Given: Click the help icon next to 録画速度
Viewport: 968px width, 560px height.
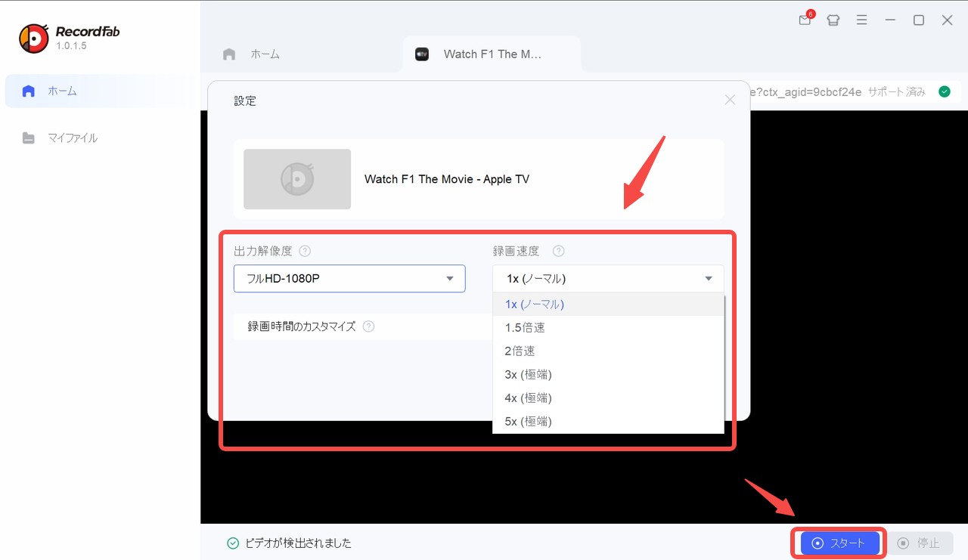Looking at the screenshot, I should (x=558, y=250).
